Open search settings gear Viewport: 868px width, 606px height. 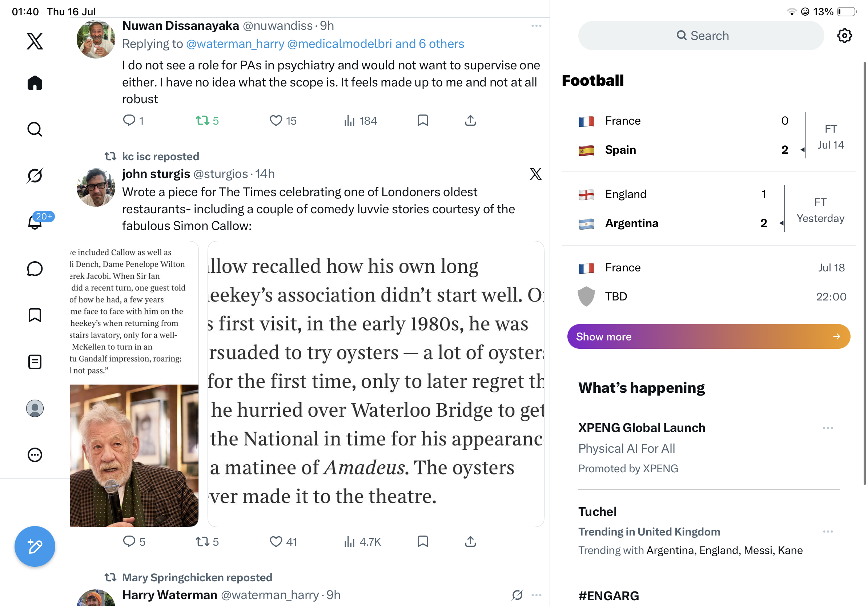click(844, 36)
